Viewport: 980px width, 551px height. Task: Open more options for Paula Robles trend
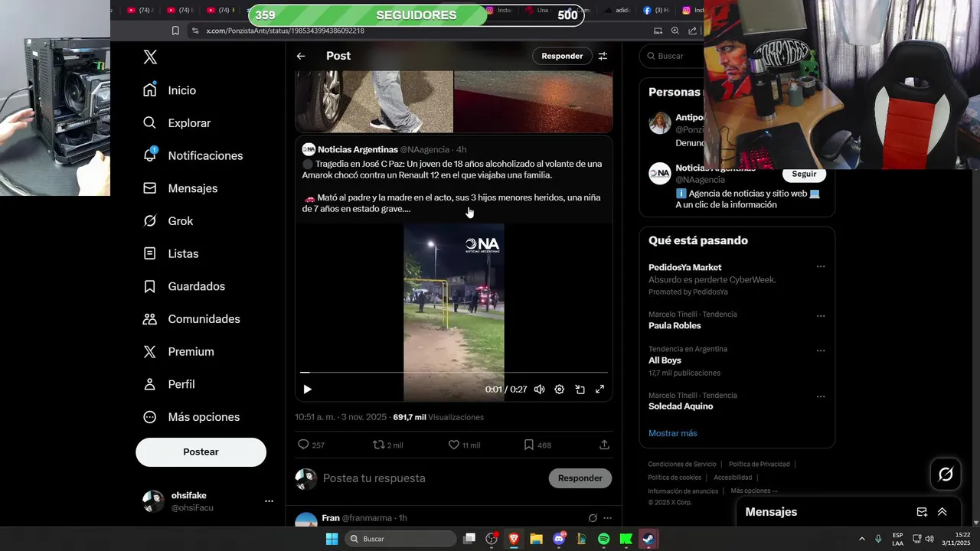point(821,316)
